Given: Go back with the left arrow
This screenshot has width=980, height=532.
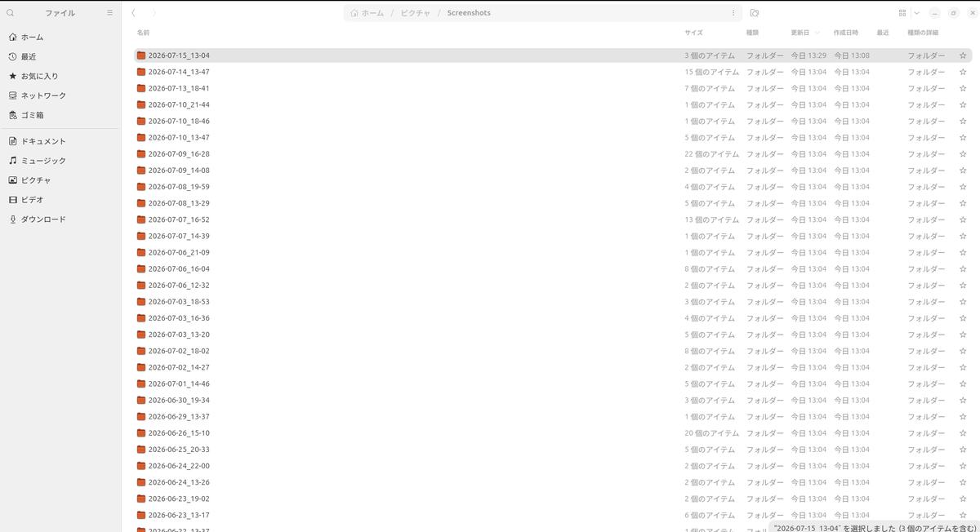Looking at the screenshot, I should [134, 13].
